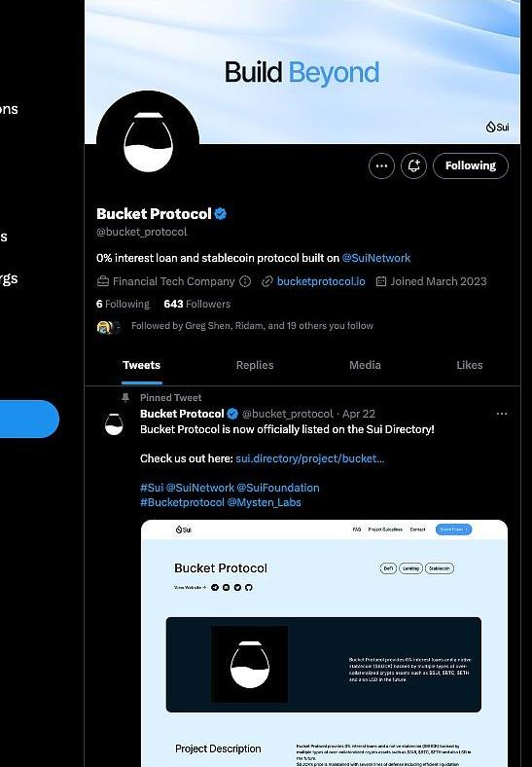Click the Bucket Protocol avatar on the pinned tweet
Screen dimensions: 532x767
(x=114, y=423)
